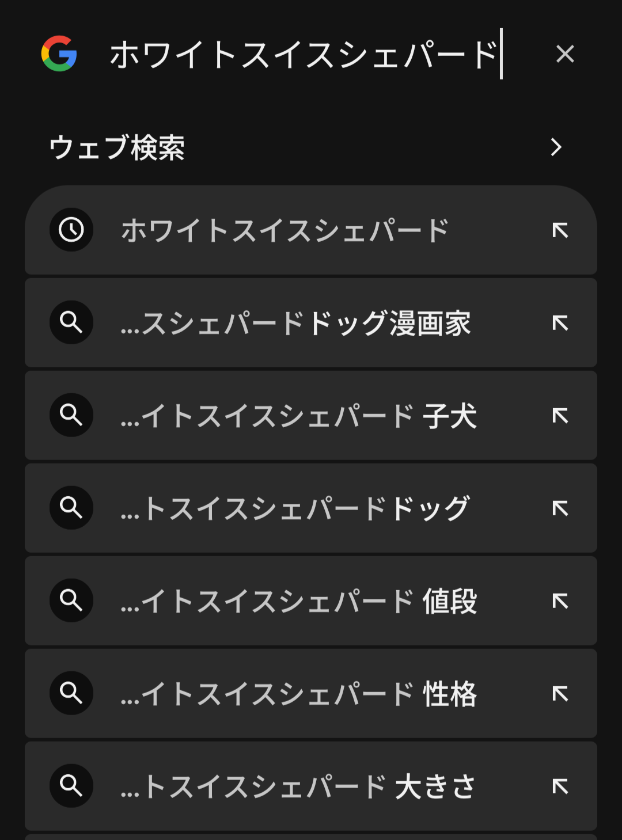Insert the 子犬 suggestion via its arrow

tap(560, 416)
